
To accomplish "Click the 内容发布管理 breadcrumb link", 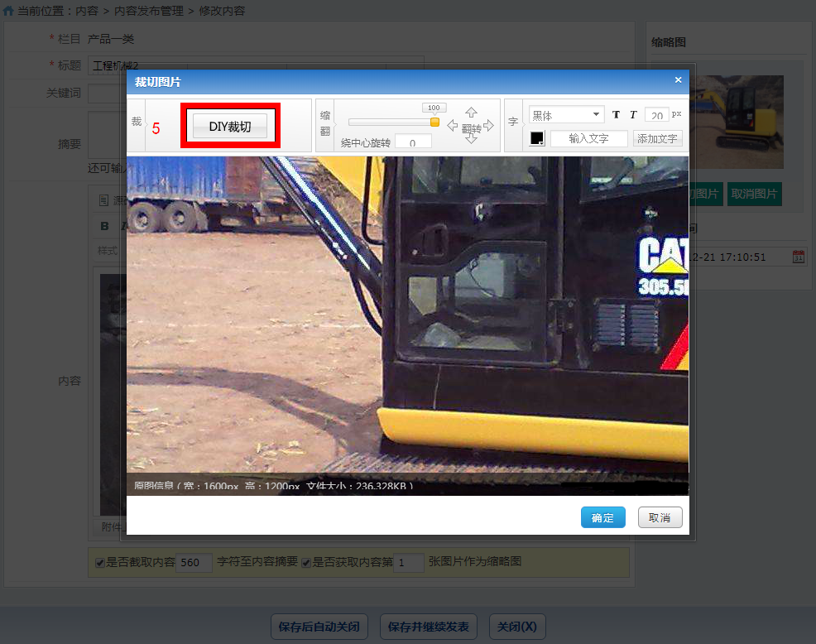I will pos(149,11).
